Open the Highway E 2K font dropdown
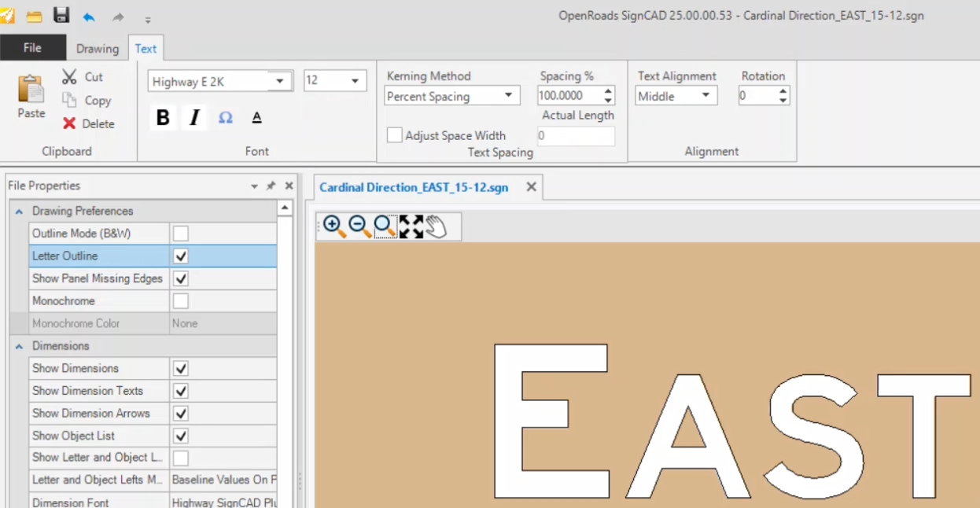Screen dimensions: 980x508 (x=280, y=81)
